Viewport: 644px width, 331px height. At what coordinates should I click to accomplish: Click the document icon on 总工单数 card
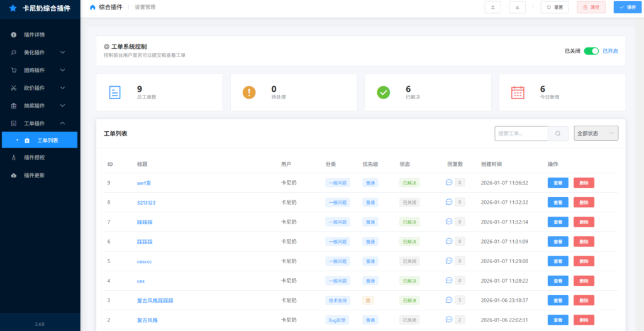(114, 92)
